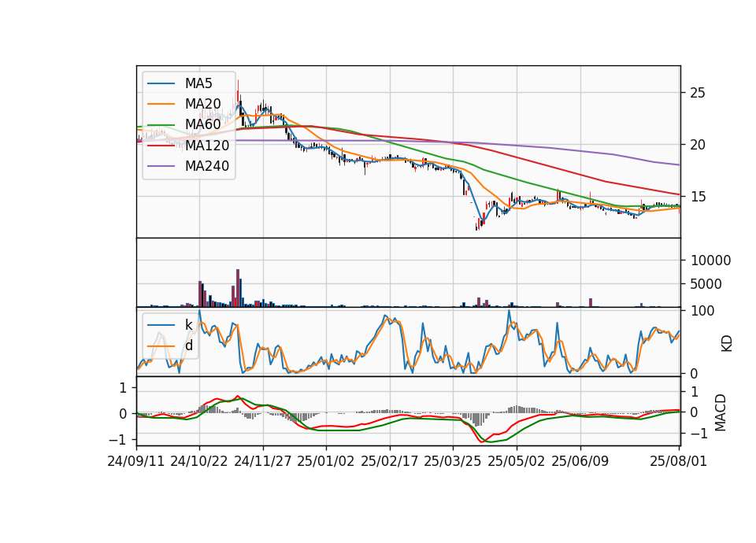Click the 25/03/25 date axis label
Screen dimensions: 756x543
453,461
